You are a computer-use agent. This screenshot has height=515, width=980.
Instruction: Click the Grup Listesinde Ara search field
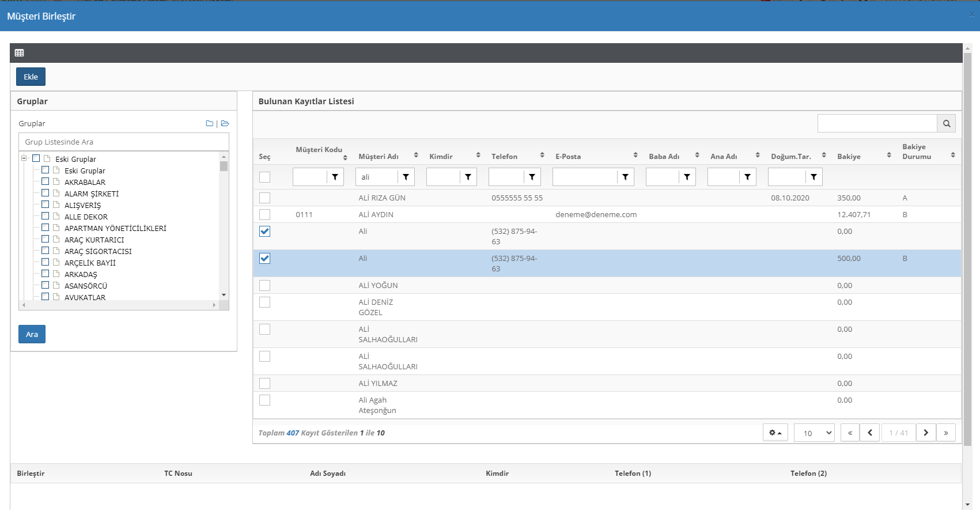[124, 142]
